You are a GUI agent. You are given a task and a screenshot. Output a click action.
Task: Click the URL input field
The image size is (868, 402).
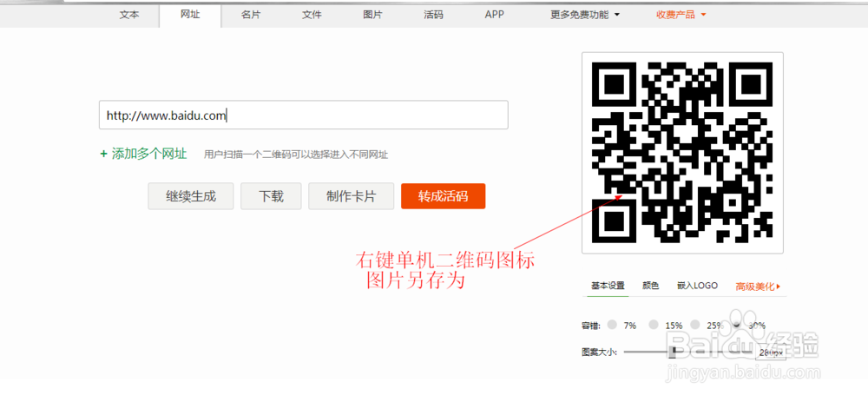point(303,115)
